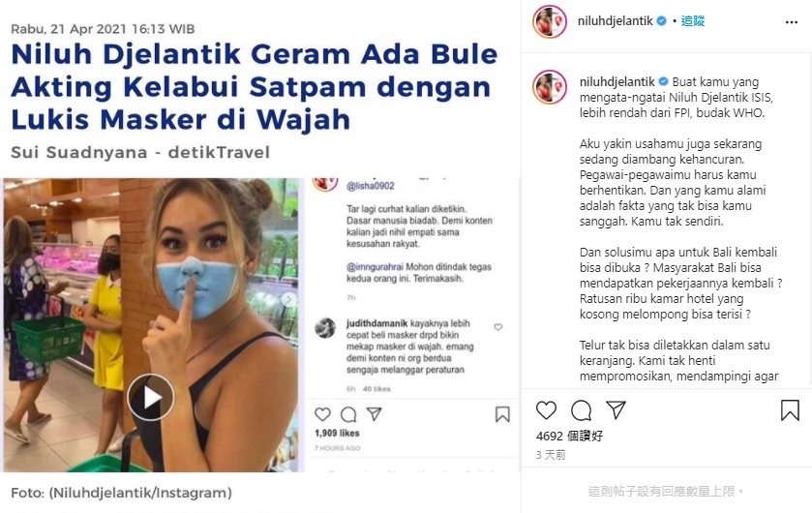
Task: Open niluhdjelantik username in header
Action: point(616,20)
